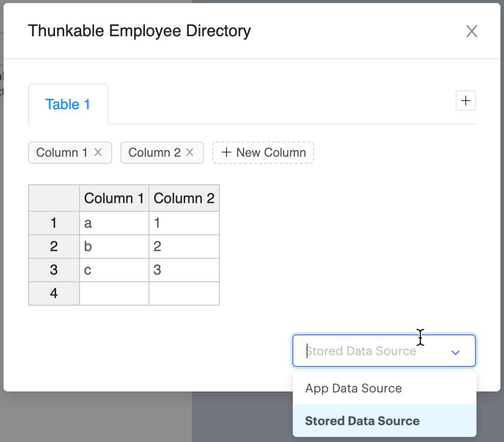Select row 1 header

(x=54, y=223)
